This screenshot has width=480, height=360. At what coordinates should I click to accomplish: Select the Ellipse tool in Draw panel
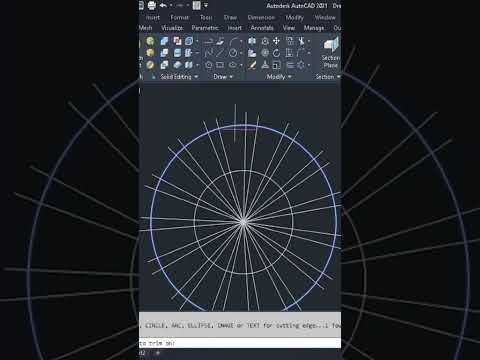233,65
